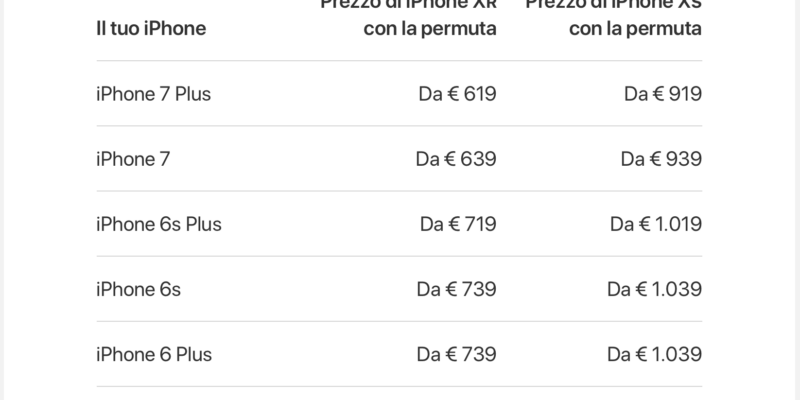Select the 'Da € 719' price cell
This screenshot has width=800, height=400.
click(x=458, y=224)
